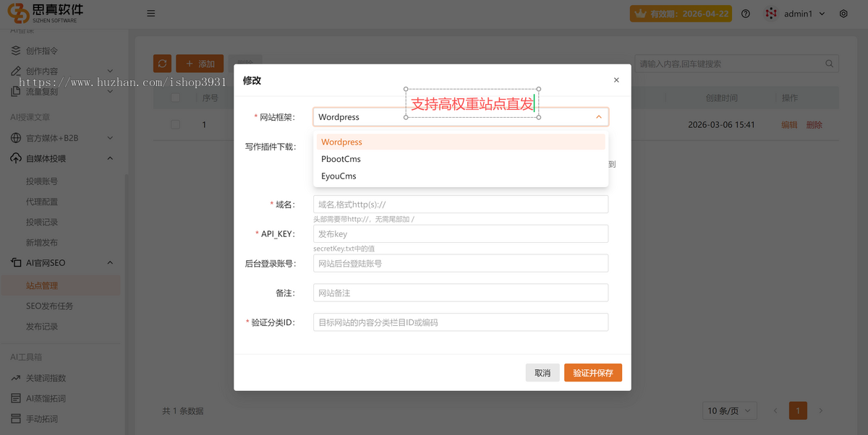Open the help question mark icon
This screenshot has height=435, width=868.
tap(746, 14)
